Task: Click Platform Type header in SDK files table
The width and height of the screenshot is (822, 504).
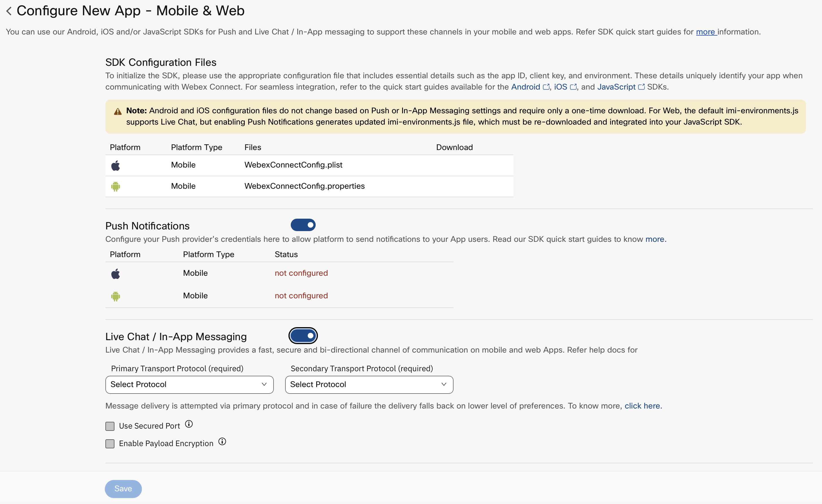Action: pyautogui.click(x=196, y=147)
